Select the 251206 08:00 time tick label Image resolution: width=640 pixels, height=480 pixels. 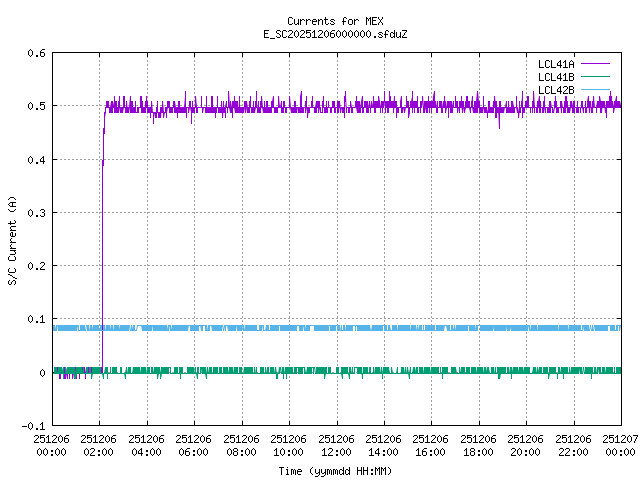coord(241,445)
